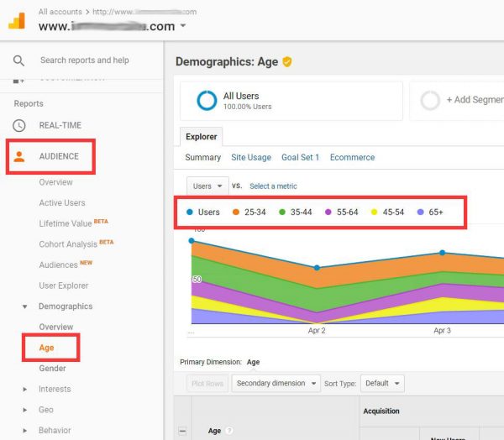Switch to the Site Usage tab
Image resolution: width=504 pixels, height=440 pixels.
pyautogui.click(x=251, y=157)
